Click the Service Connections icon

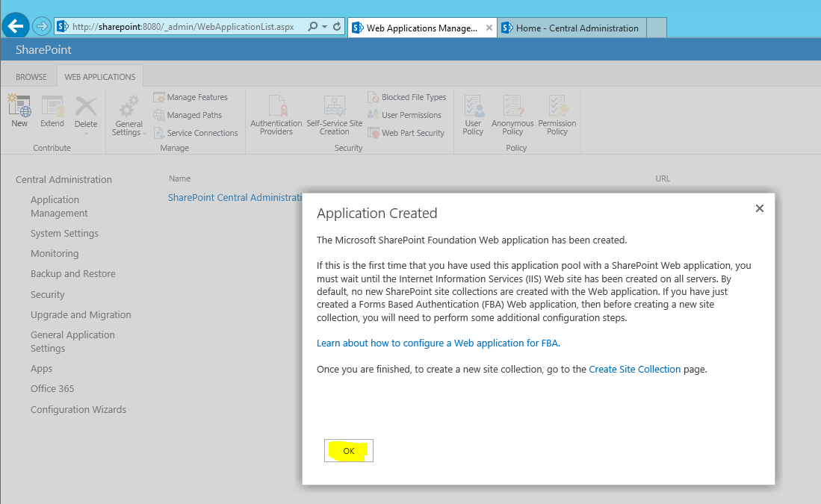coord(159,133)
